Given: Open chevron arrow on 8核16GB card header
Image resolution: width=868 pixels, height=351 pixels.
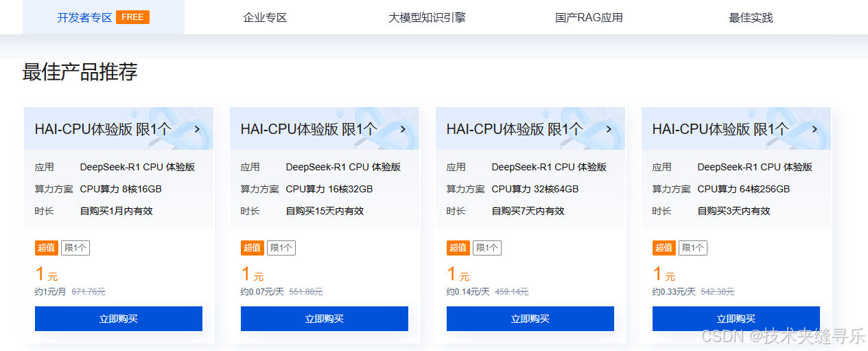Looking at the screenshot, I should point(197,128).
